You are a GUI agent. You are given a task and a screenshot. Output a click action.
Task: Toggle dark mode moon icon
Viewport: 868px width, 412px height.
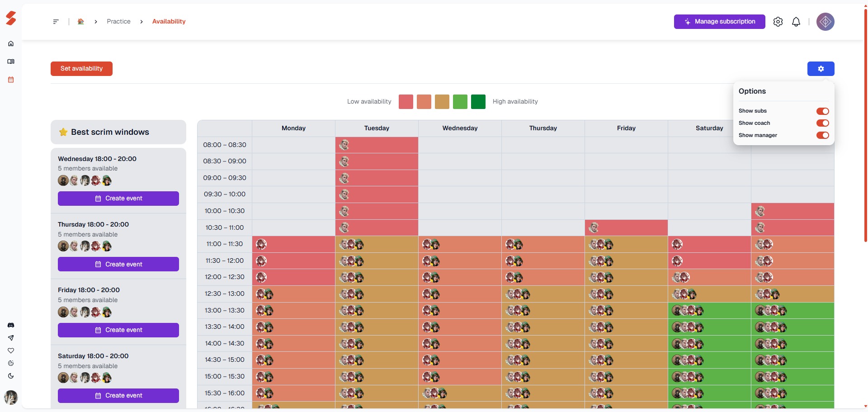tap(11, 376)
